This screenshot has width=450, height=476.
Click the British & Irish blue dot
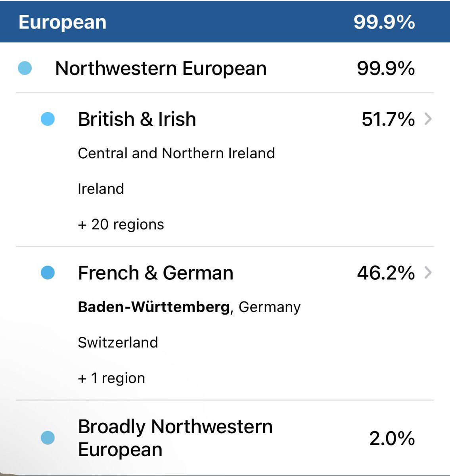coord(48,119)
